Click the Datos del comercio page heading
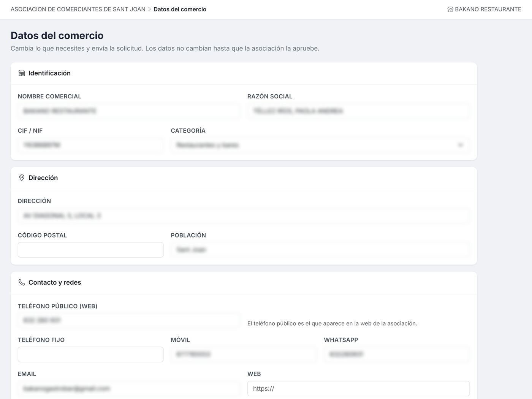Screen dimensions: 532x399 coord(57,35)
